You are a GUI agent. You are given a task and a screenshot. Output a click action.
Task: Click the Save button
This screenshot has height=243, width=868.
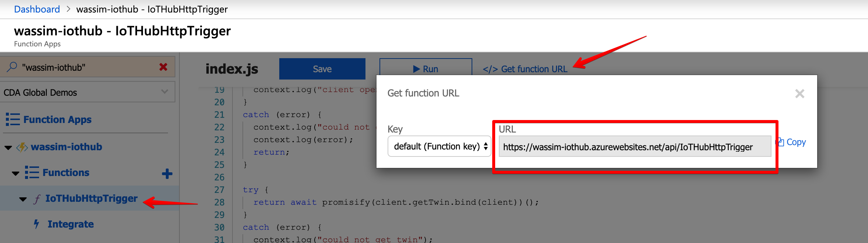(x=322, y=69)
